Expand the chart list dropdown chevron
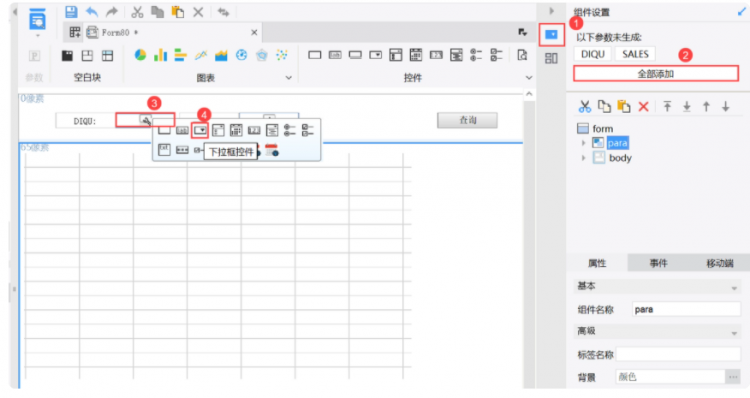Viewport: 750px width, 398px height. point(288,77)
